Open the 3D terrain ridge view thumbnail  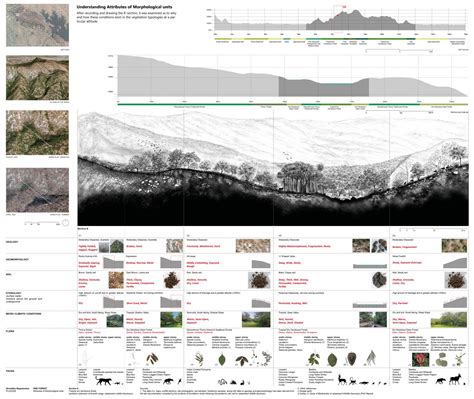37,78
